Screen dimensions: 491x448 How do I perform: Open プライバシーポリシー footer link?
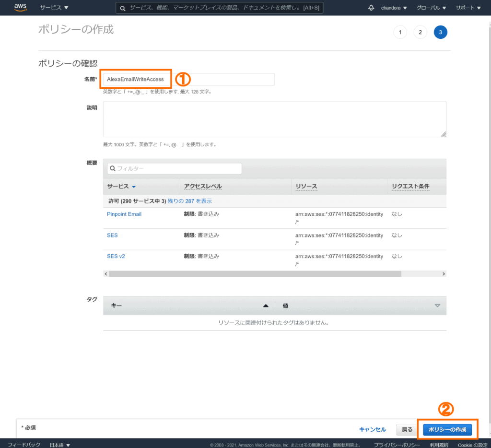tap(397, 445)
